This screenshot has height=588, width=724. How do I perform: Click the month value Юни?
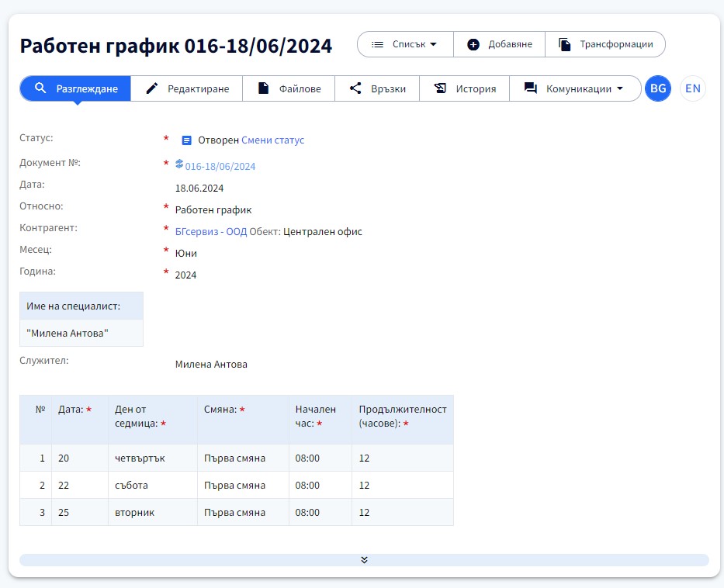(185, 254)
